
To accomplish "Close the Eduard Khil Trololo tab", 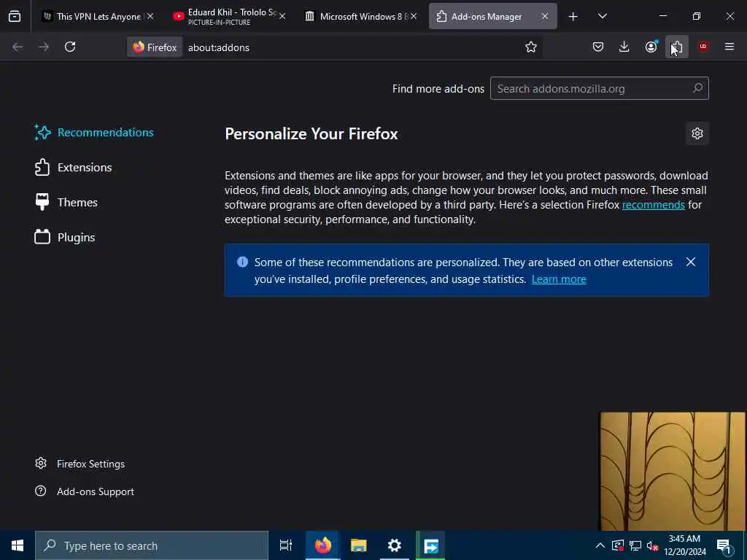I will (x=282, y=16).
